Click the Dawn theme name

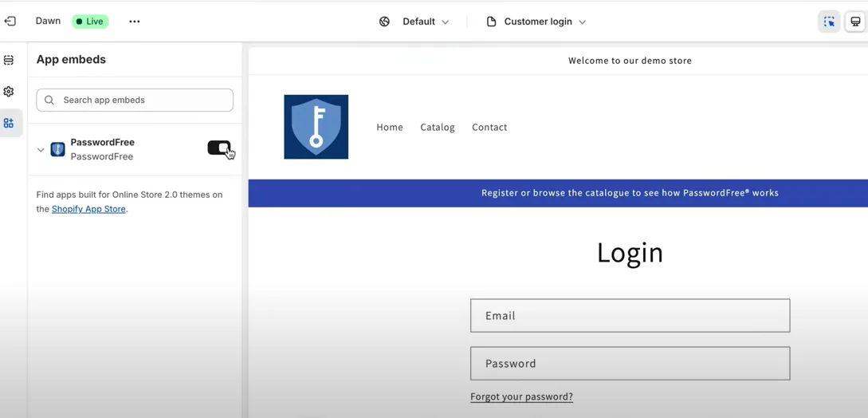48,21
